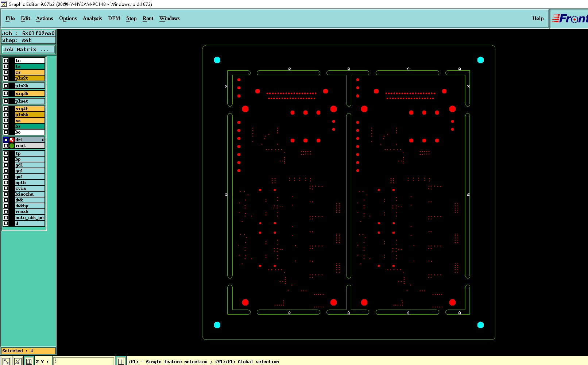This screenshot has height=365, width=588.
Task: Select the npth layer name
Action: click(x=30, y=182)
